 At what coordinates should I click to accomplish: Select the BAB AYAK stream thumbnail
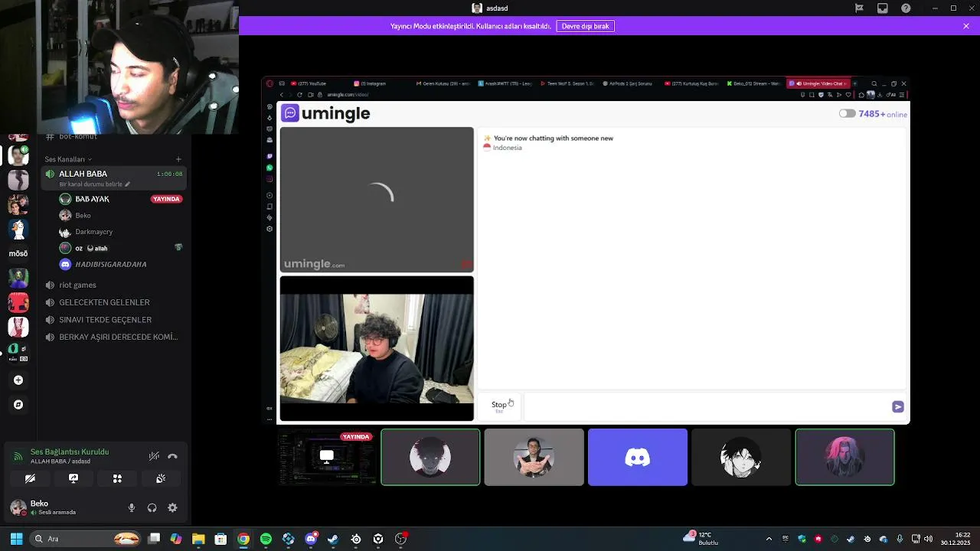tap(327, 458)
